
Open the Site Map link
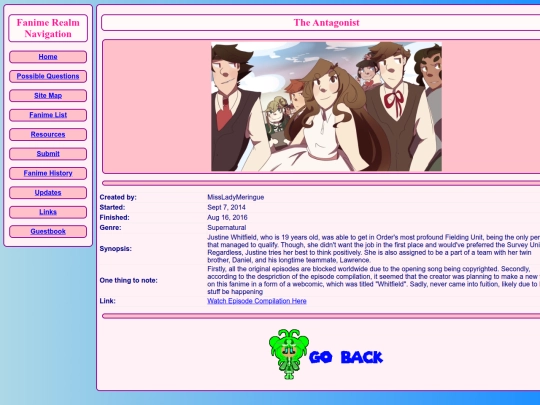point(48,96)
